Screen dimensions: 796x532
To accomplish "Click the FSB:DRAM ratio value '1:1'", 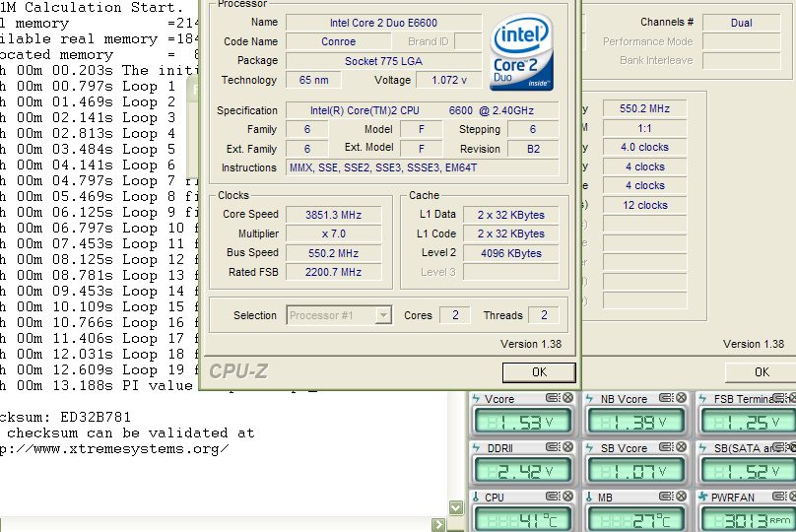I will pos(644,128).
